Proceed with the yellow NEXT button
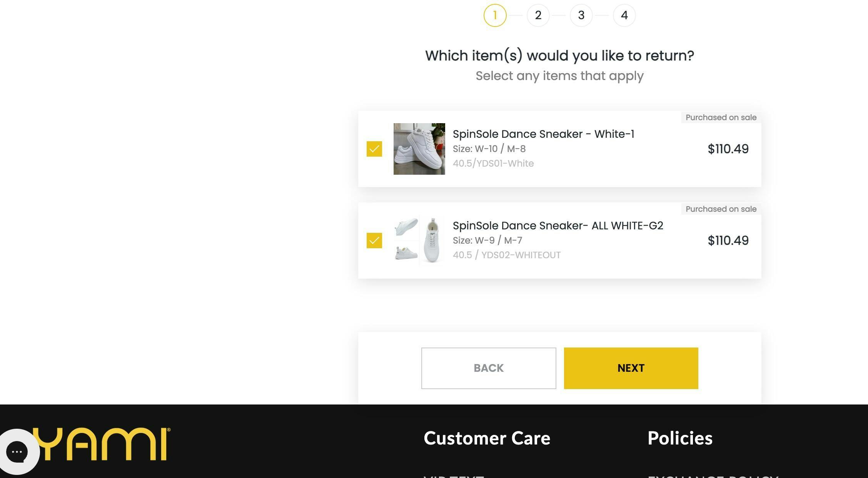 (631, 368)
